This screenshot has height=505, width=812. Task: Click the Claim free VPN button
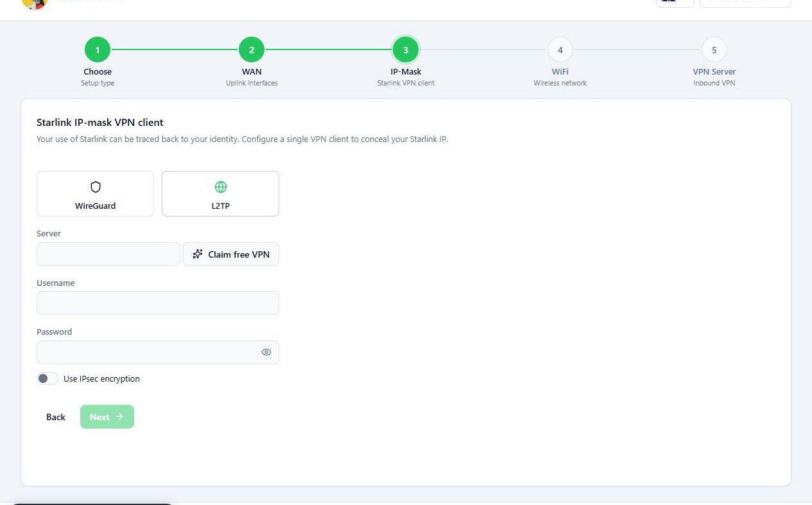coord(231,254)
